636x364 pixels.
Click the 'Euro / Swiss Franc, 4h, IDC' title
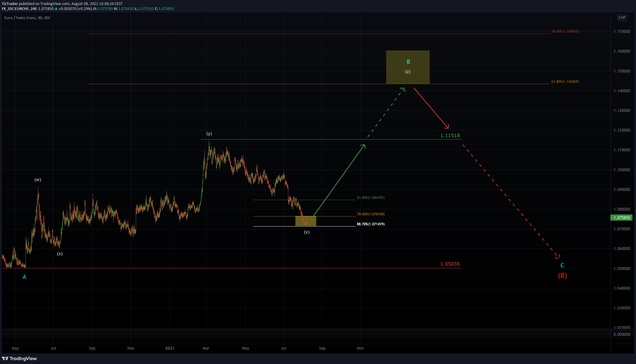(27, 18)
